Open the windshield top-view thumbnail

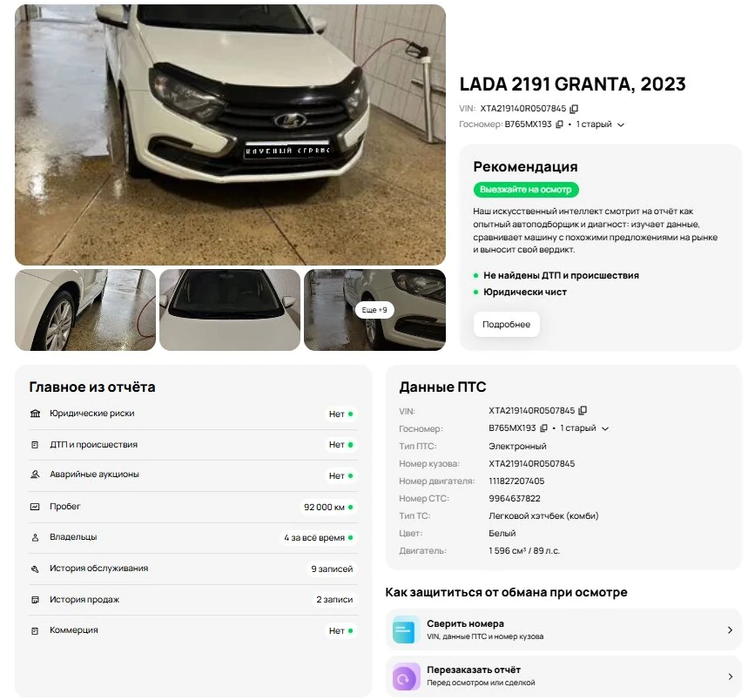pos(230,310)
